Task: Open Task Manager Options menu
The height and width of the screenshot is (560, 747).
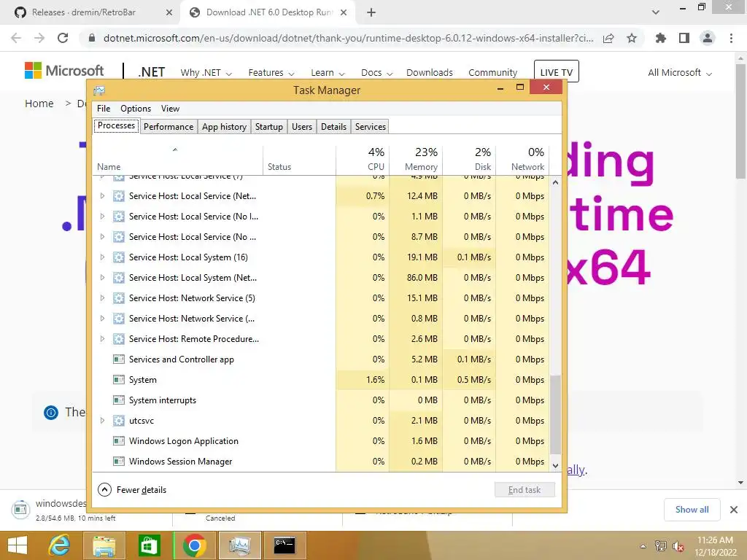Action: click(135, 109)
